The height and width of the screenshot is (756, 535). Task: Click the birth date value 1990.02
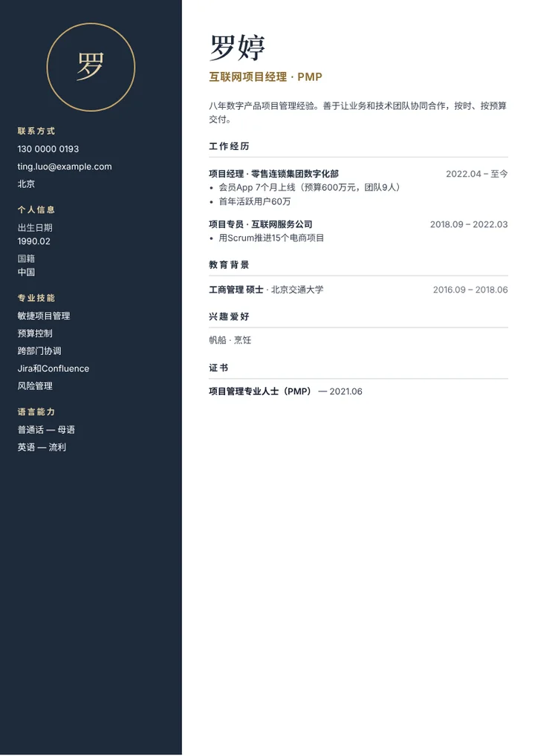click(x=33, y=241)
